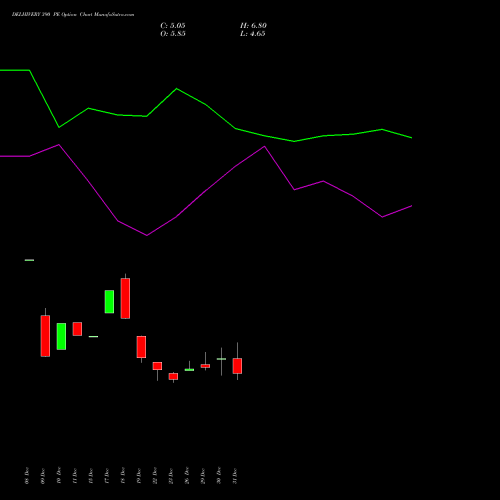Click the purple indicator line on chart
Image resolution: width=500 pixels, height=500 pixels.
tap(206, 190)
